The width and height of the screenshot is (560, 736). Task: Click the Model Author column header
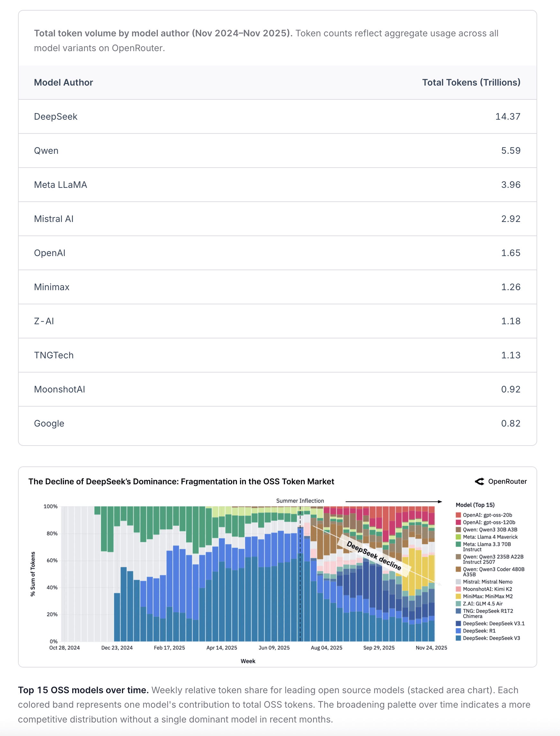click(63, 82)
